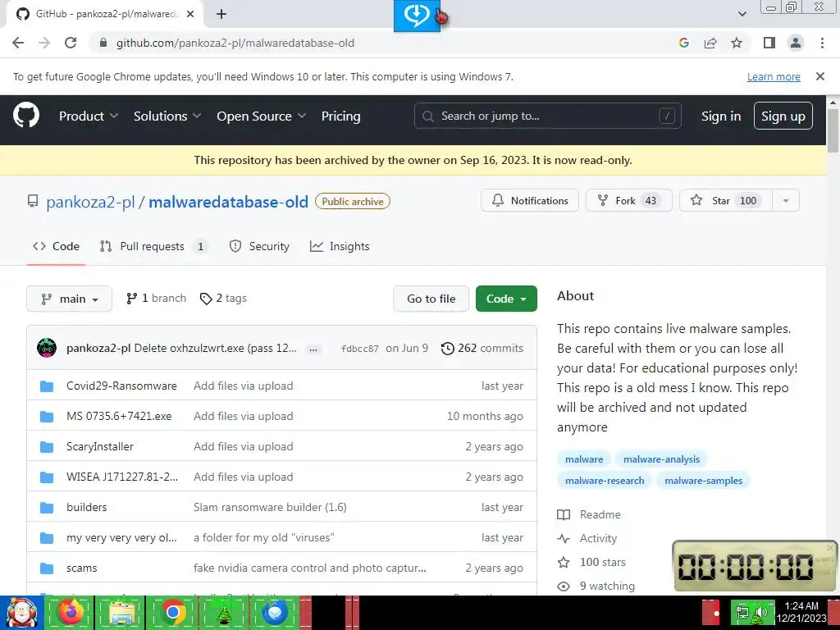Viewport: 840px width, 630px height.
Task: Click the blue download overlay icon at top
Action: (x=417, y=16)
